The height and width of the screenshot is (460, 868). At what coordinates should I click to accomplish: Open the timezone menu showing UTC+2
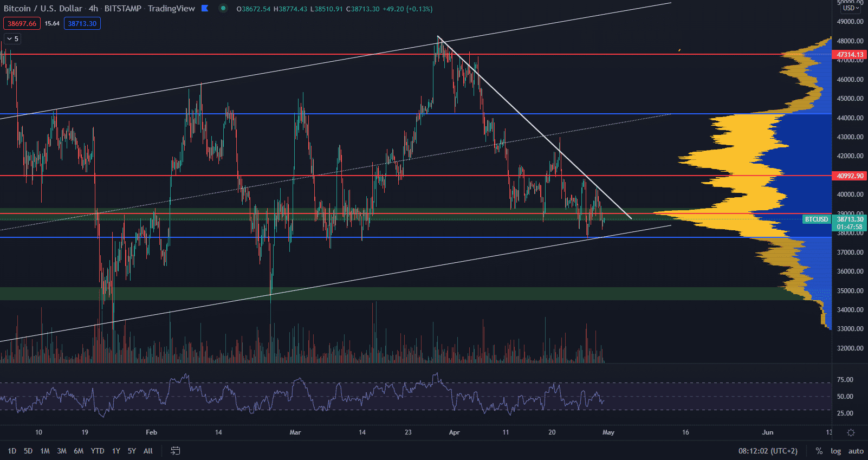(768, 451)
